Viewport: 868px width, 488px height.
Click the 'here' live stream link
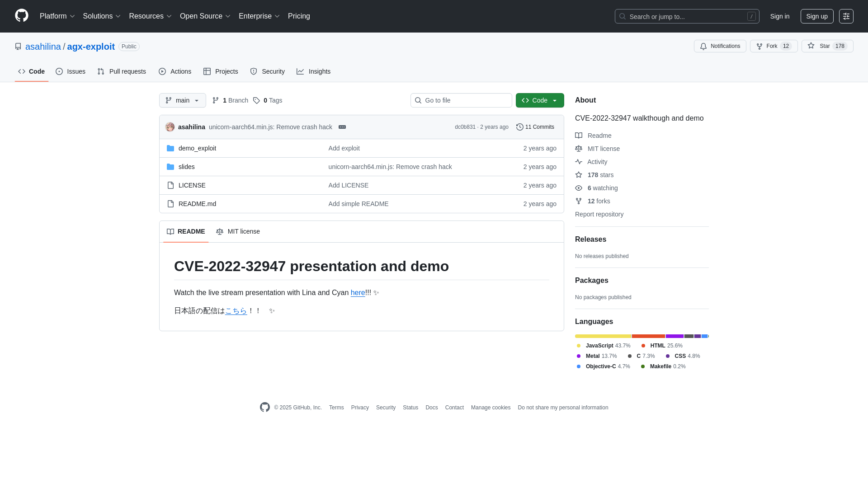tap(358, 293)
